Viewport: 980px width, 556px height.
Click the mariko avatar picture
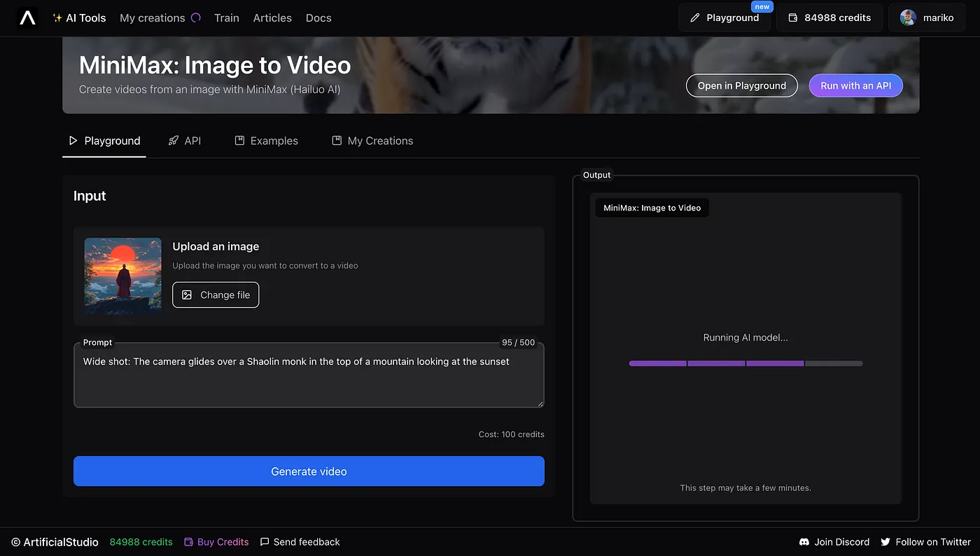[x=908, y=17]
